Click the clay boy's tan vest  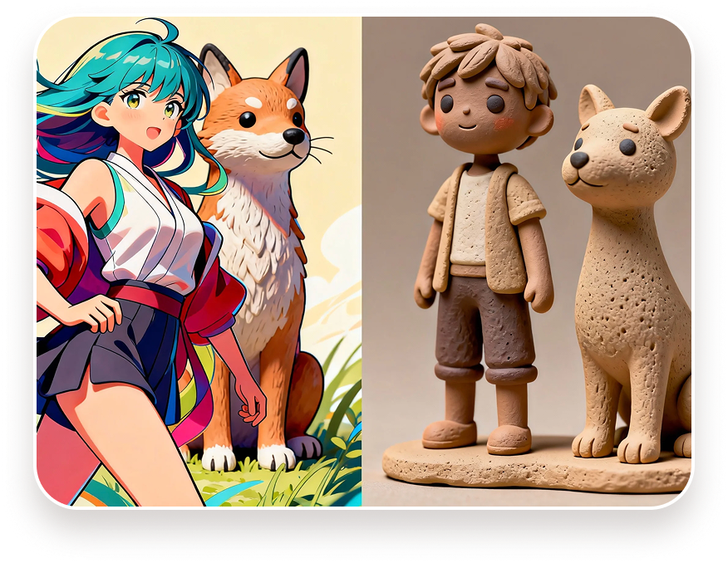(509, 233)
